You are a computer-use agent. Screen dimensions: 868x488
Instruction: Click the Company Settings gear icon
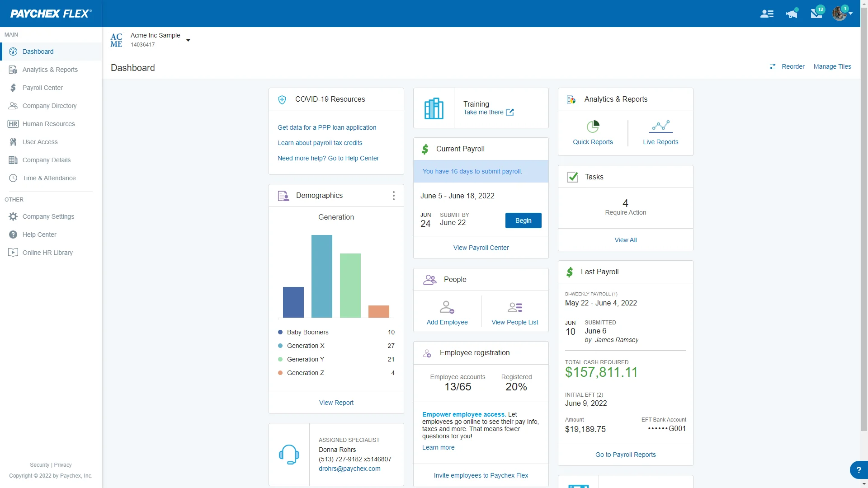13,216
